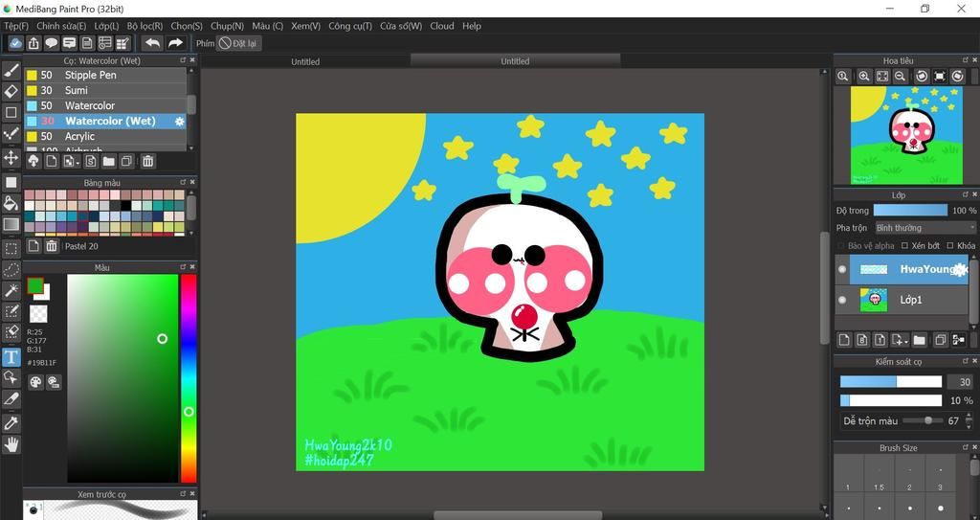Zoom in on the navigator preview
The width and height of the screenshot is (980, 520).
[x=864, y=77]
